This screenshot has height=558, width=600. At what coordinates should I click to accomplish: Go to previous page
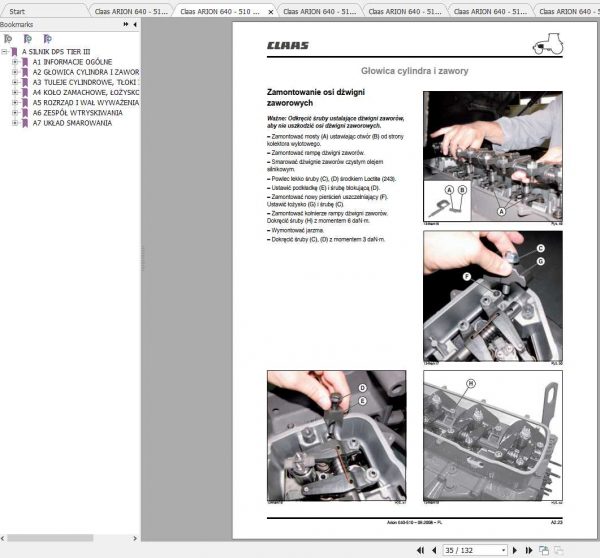coord(434,550)
